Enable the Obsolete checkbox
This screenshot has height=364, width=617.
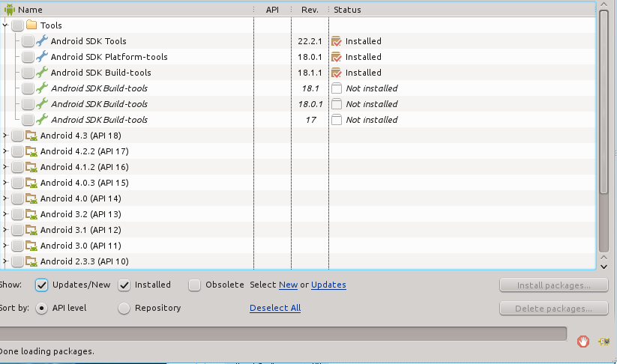tap(195, 285)
